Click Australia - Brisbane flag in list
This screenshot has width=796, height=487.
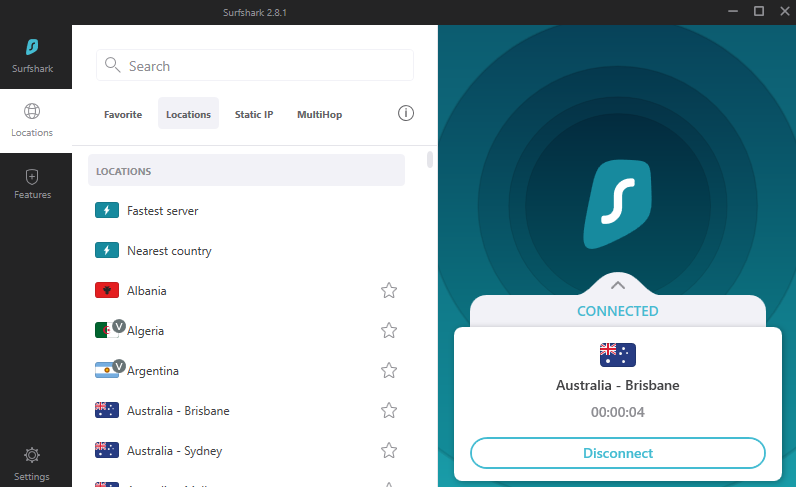pyautogui.click(x=107, y=410)
